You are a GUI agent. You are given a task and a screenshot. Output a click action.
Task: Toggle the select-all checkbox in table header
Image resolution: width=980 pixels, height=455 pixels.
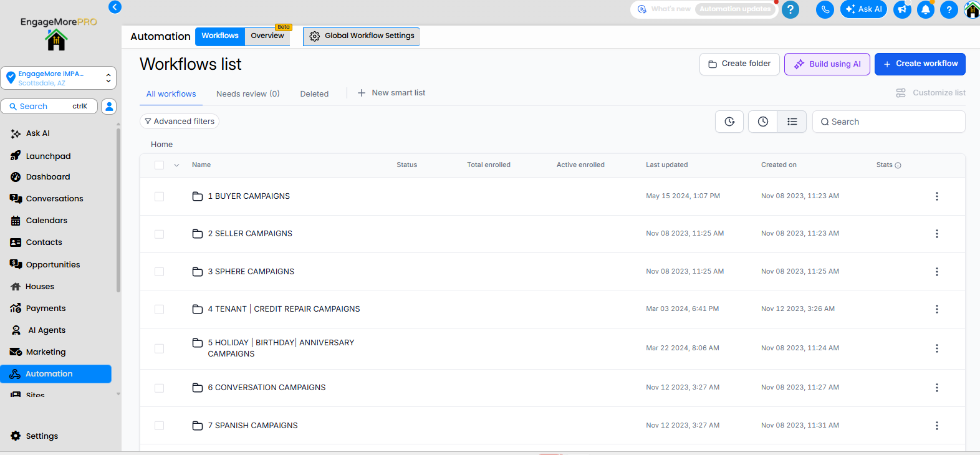click(x=160, y=165)
